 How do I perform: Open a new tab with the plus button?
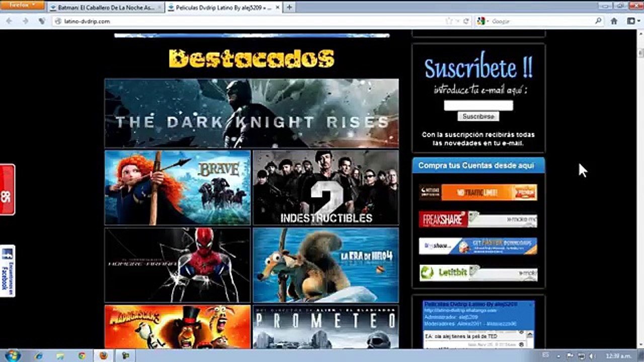(x=289, y=8)
